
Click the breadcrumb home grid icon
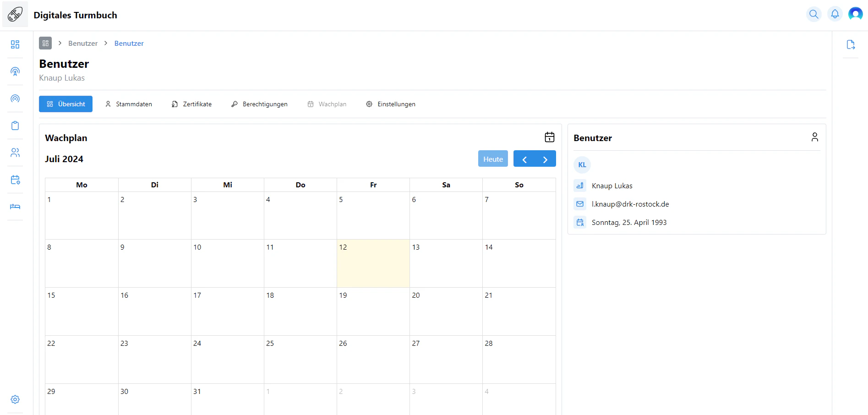point(45,43)
